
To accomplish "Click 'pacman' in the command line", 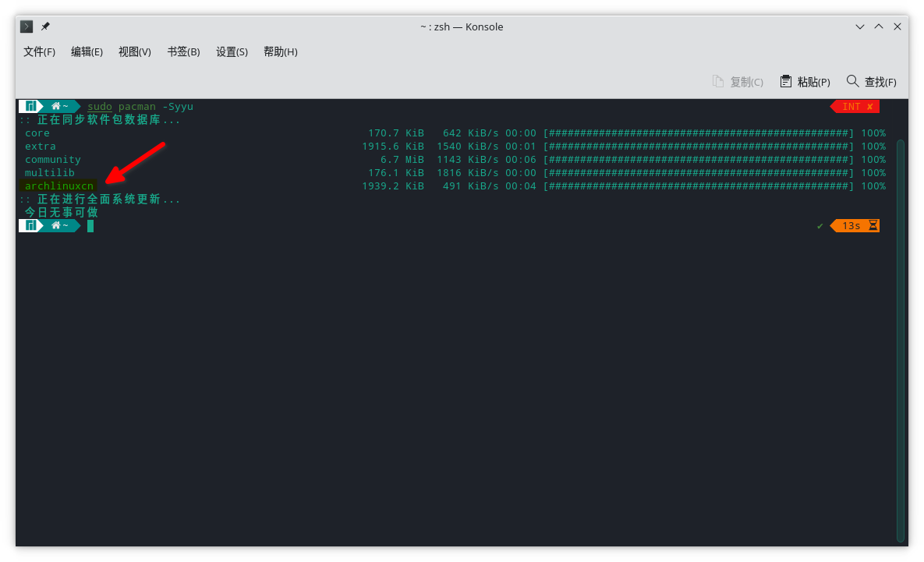I will point(137,107).
